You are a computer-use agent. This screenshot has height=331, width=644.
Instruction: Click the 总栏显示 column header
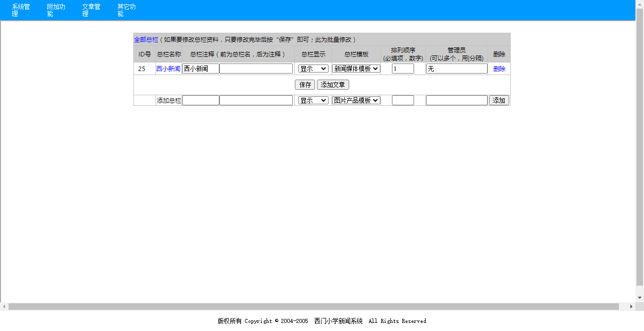[x=313, y=54]
